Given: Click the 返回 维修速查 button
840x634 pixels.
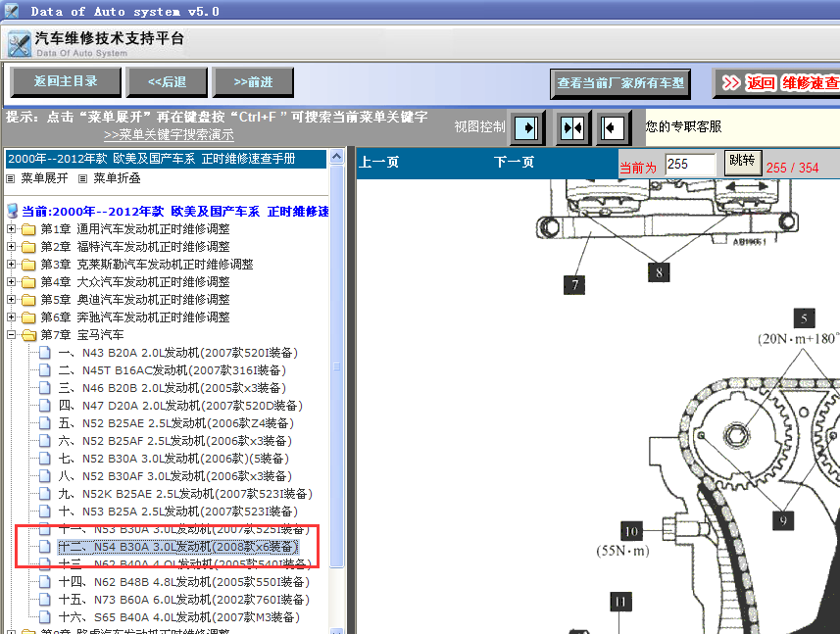Looking at the screenshot, I should pyautogui.click(x=777, y=83).
